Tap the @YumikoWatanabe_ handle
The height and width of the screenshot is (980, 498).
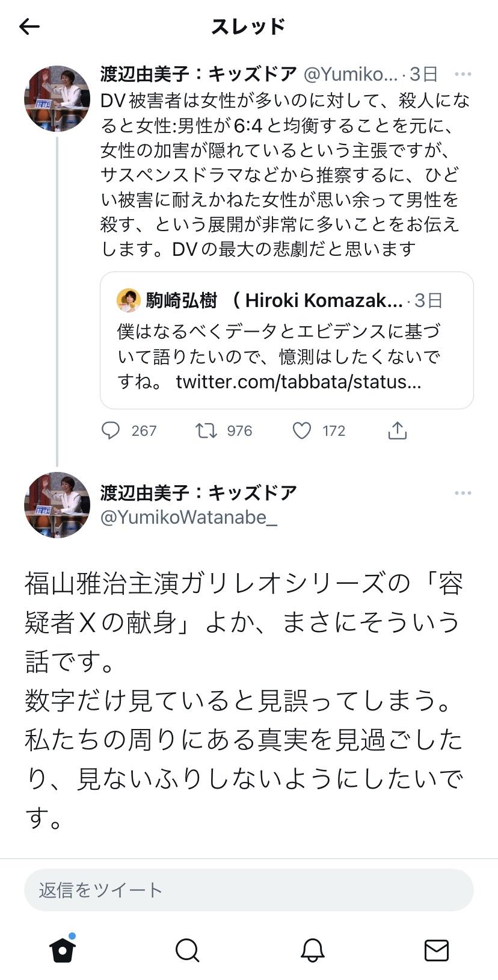point(189,517)
